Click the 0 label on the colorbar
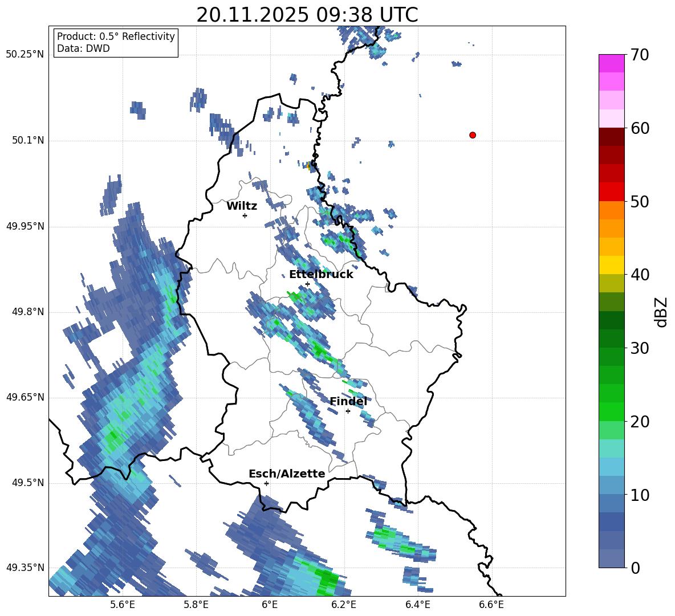The image size is (675, 616). point(635,568)
